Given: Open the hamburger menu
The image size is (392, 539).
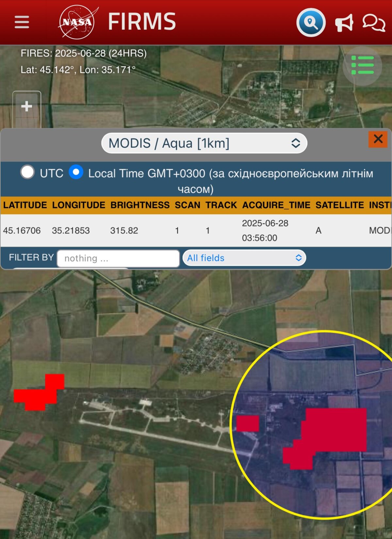Looking at the screenshot, I should pos(22,22).
